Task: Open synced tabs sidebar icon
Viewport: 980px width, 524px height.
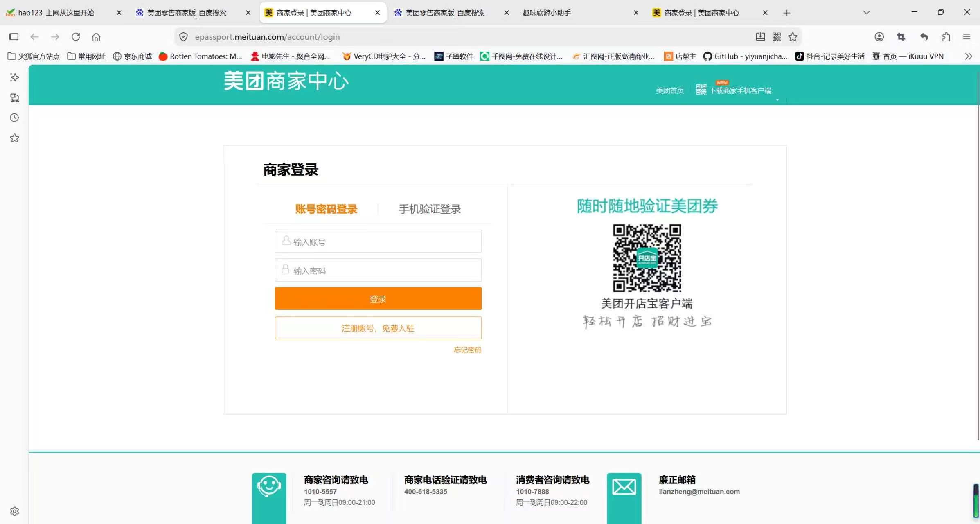Action: (x=14, y=98)
